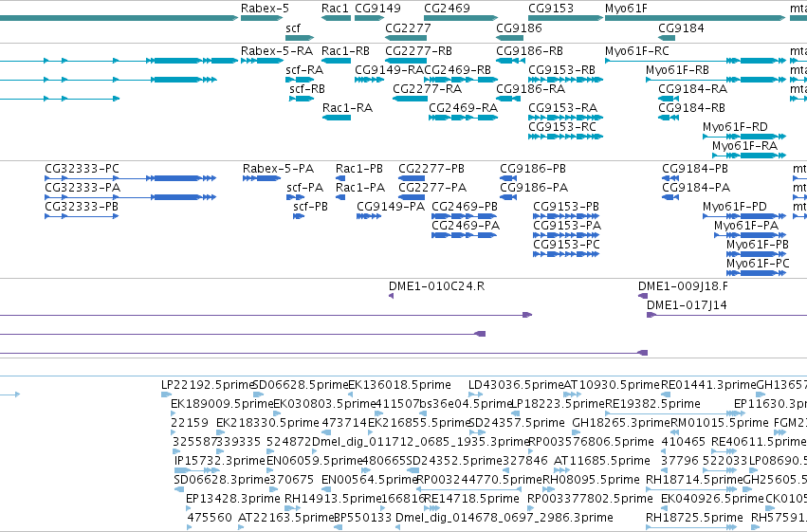Click the Rac1 gene label
The image size is (807, 532).
(x=335, y=9)
